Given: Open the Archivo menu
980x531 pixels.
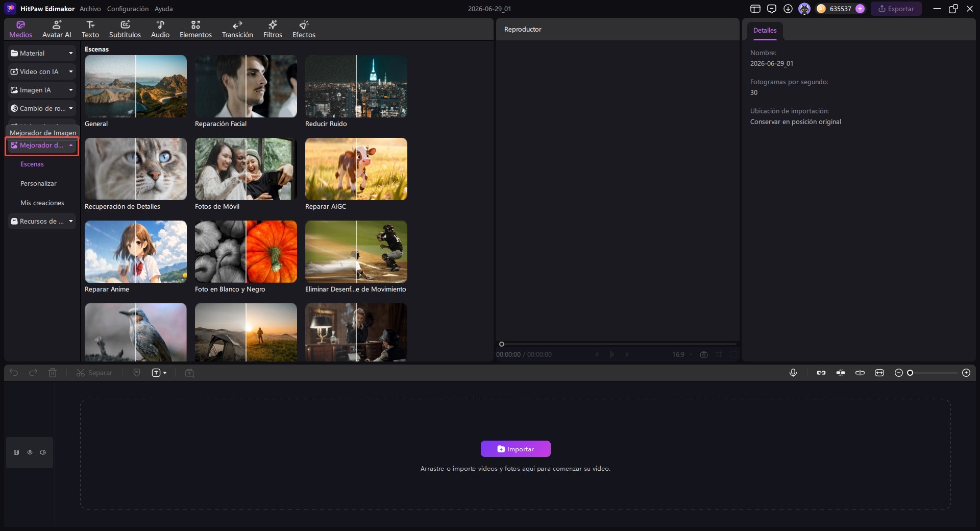Looking at the screenshot, I should click(90, 9).
